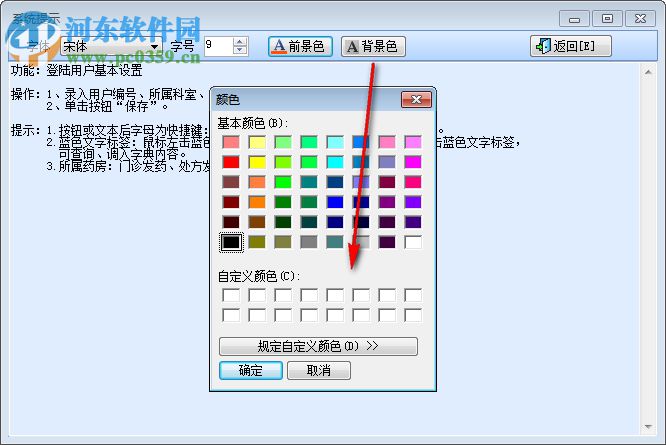Pick the cyan swatch in second row

point(335,162)
